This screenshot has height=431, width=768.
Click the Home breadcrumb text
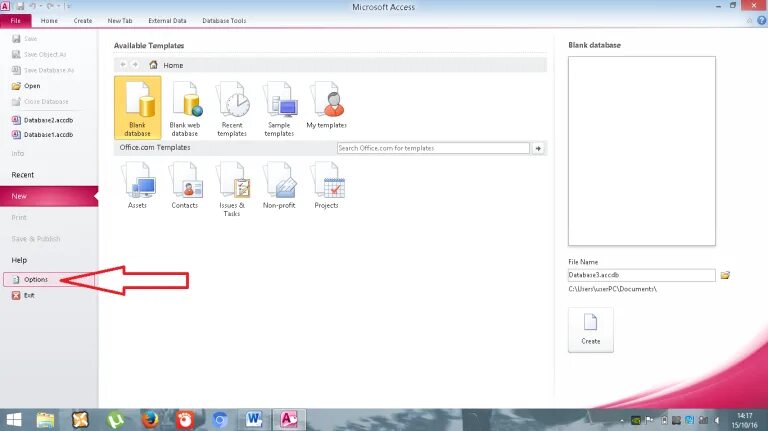173,65
